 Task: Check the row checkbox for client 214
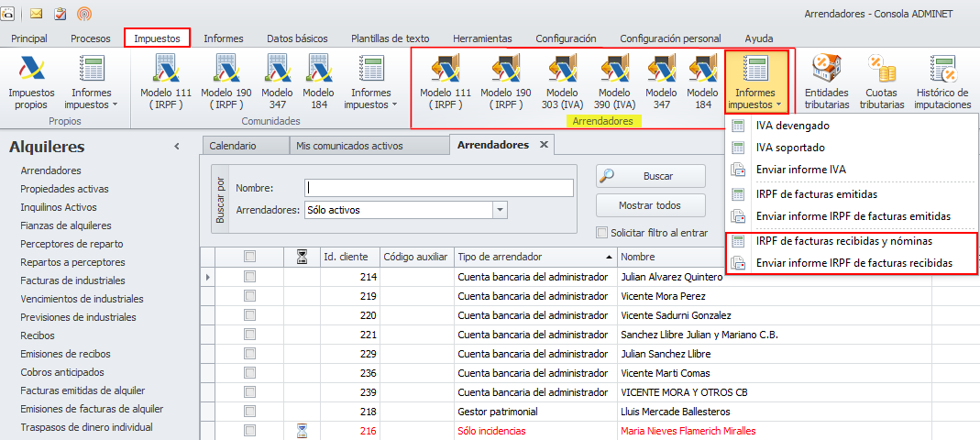(x=249, y=277)
